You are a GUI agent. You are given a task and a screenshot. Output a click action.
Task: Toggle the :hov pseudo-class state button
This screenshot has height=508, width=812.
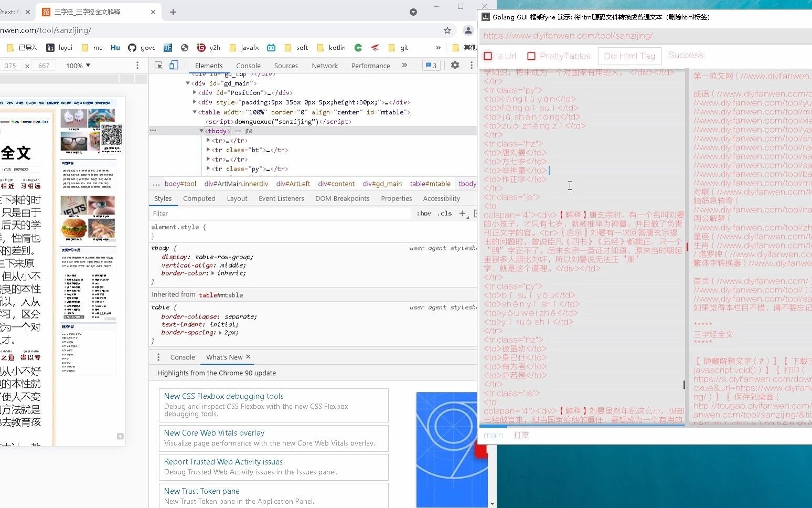(x=423, y=213)
